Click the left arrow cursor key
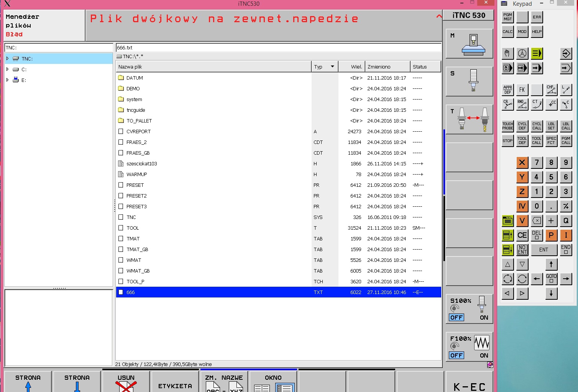The height and width of the screenshot is (392, 578). [x=537, y=279]
